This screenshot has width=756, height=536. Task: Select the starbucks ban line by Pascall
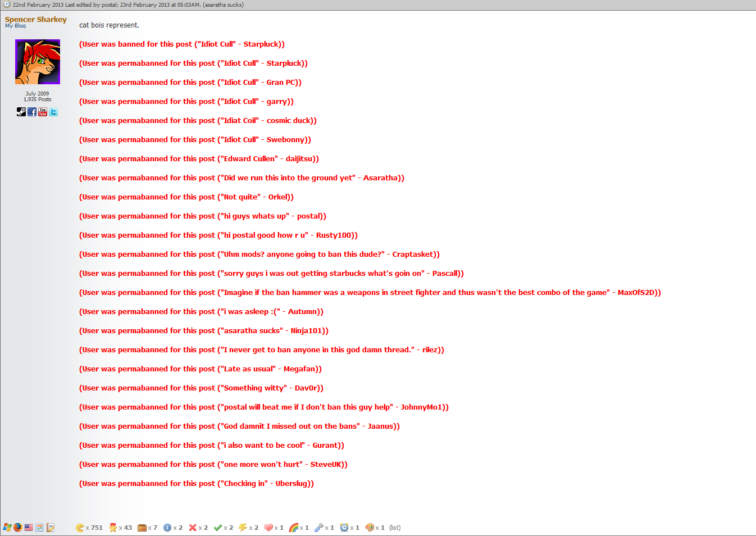point(271,274)
